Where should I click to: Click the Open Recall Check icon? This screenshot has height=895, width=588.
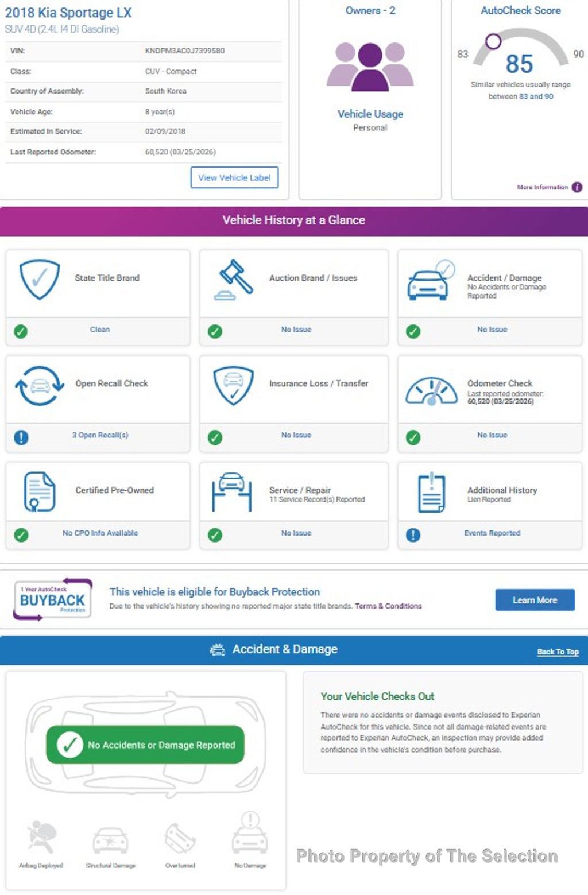coord(39,386)
